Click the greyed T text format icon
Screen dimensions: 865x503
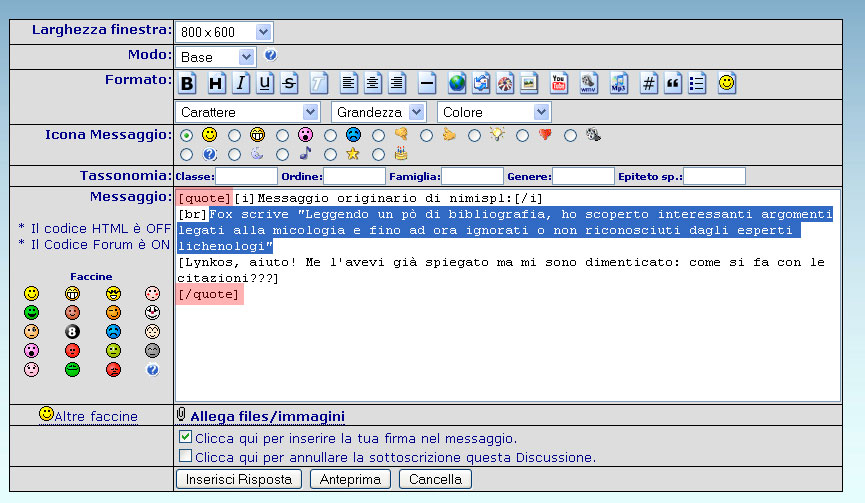318,83
